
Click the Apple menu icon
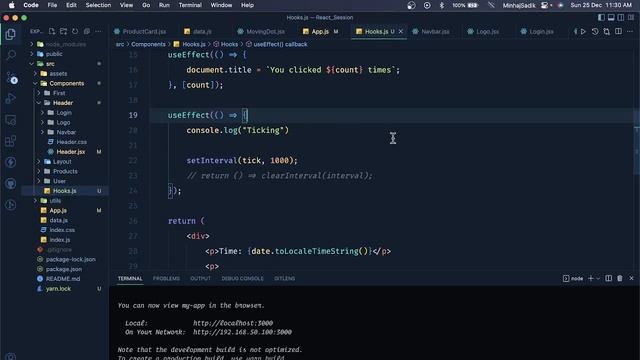pyautogui.click(x=11, y=5)
